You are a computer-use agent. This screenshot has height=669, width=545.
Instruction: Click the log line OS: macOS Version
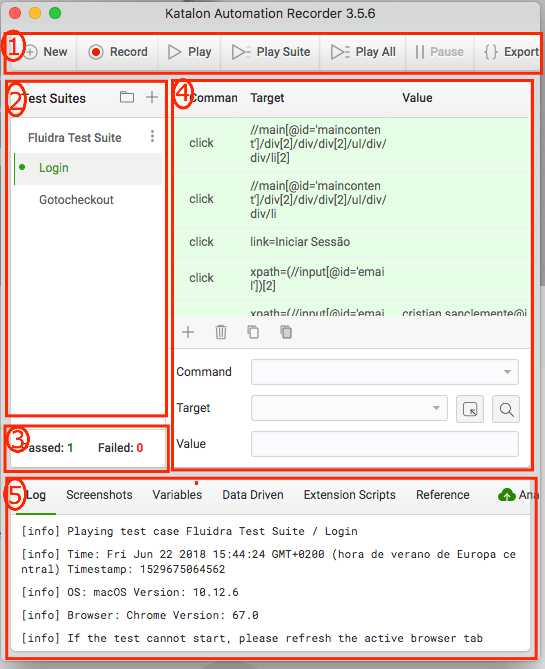pos(130,592)
